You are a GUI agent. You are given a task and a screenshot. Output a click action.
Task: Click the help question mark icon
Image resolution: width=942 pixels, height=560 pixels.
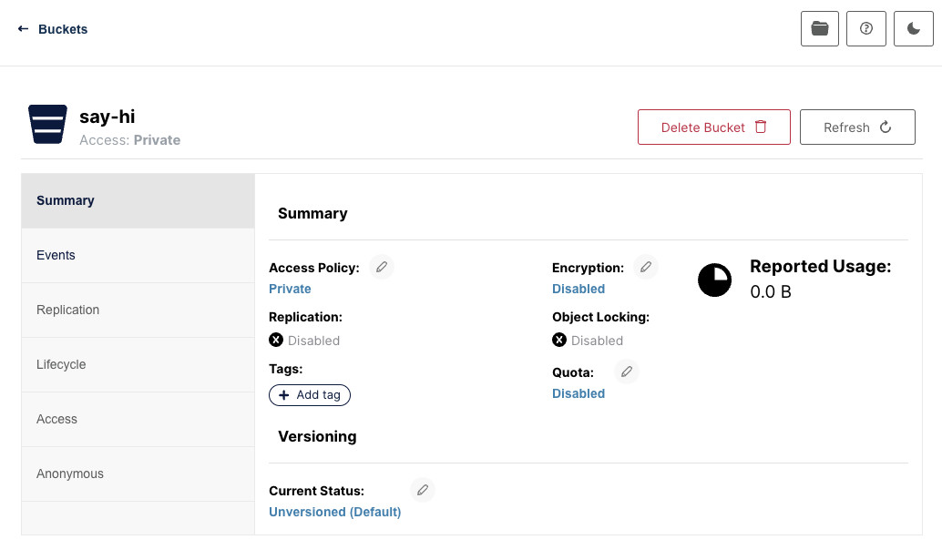tap(866, 29)
